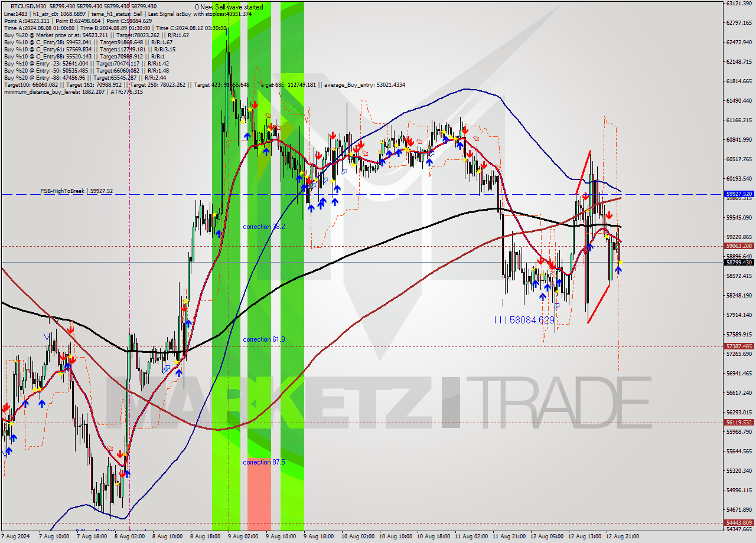Click the '11 Aug 21:00' time axis label

tap(509, 537)
